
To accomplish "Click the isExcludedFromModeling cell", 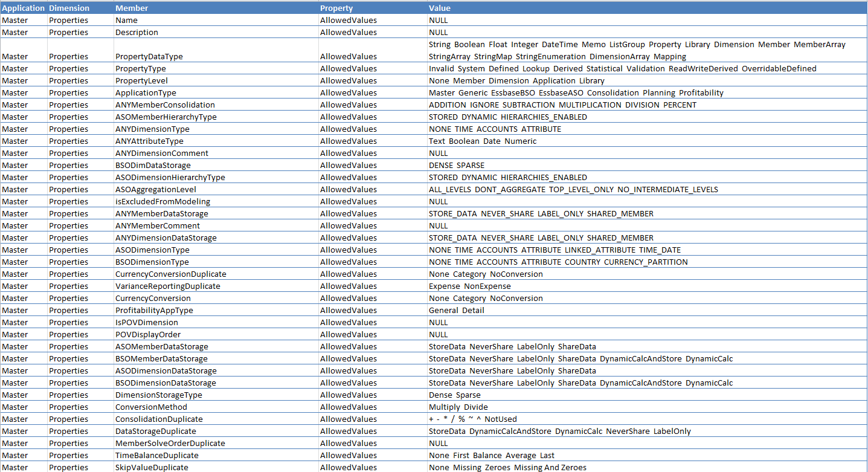I will (x=216, y=202).
